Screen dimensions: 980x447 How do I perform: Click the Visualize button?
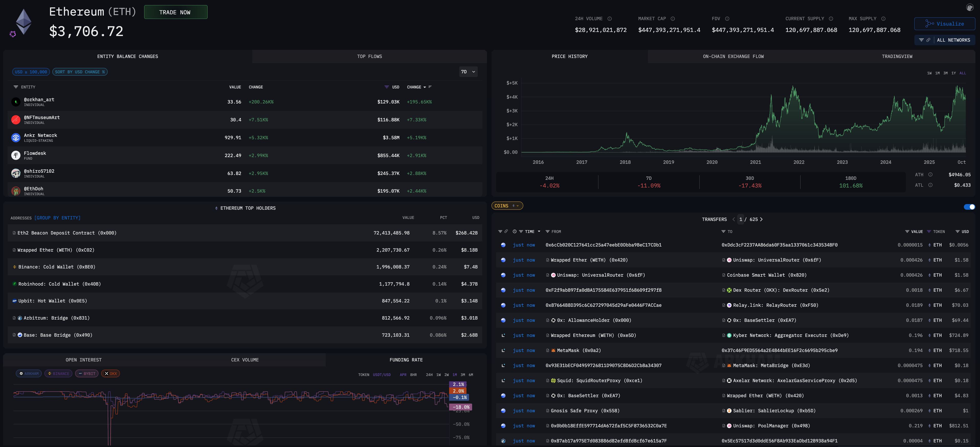(944, 23)
